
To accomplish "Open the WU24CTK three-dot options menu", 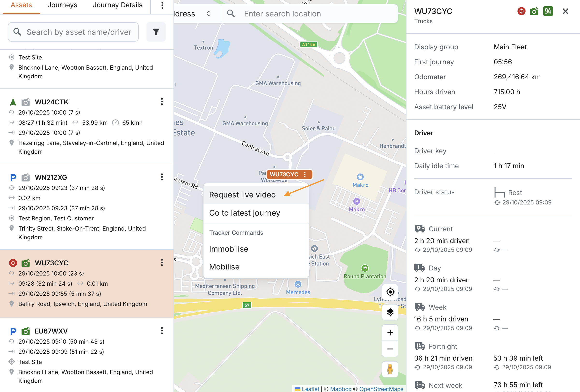I will 162,102.
